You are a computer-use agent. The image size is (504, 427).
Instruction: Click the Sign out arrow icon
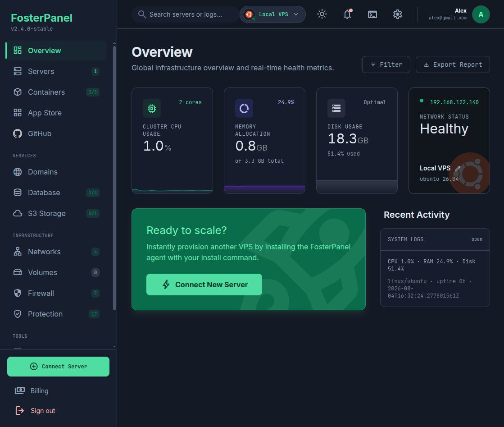click(20, 411)
